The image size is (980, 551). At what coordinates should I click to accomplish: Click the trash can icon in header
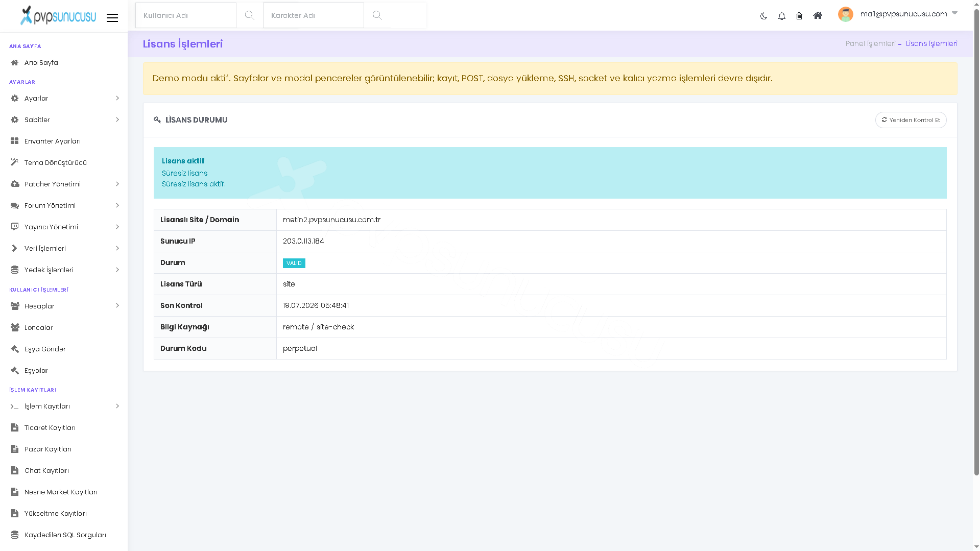pyautogui.click(x=799, y=16)
